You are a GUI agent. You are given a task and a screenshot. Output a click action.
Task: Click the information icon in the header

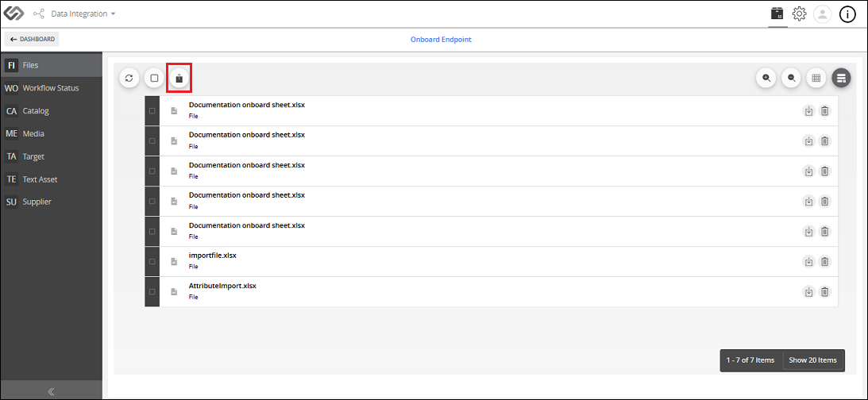coord(847,14)
